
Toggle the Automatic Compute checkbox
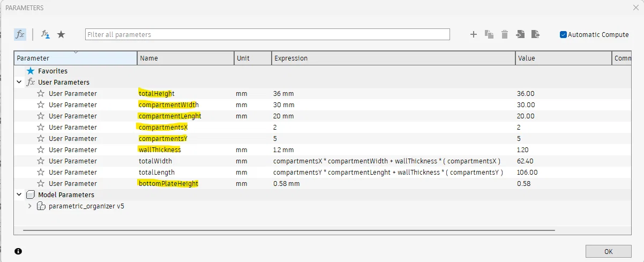point(563,34)
